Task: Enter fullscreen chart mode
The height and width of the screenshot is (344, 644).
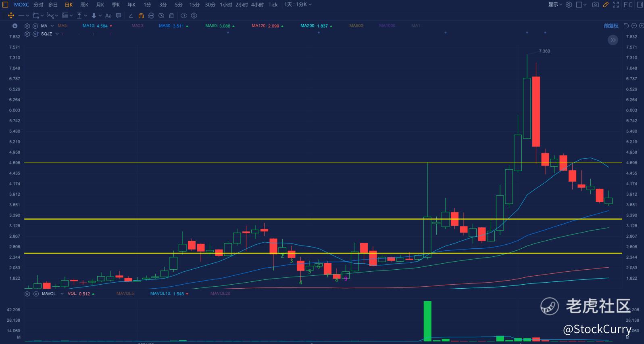Action: (x=616, y=5)
